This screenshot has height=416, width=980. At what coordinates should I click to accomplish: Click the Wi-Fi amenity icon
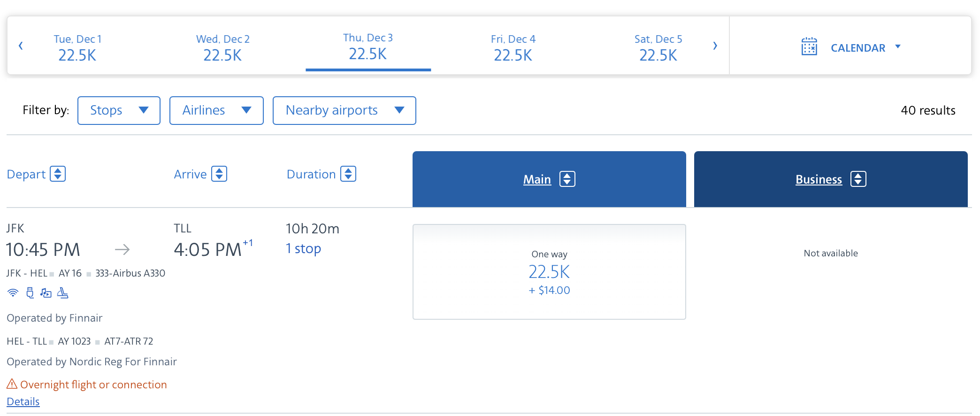click(x=13, y=293)
